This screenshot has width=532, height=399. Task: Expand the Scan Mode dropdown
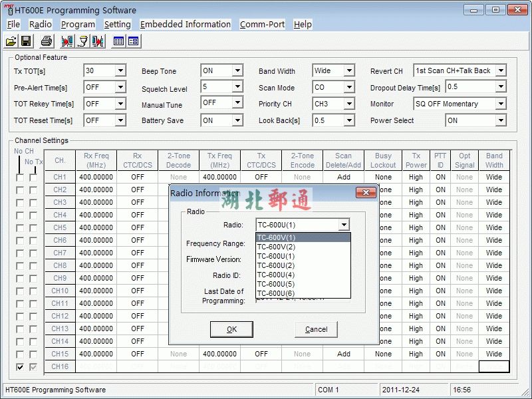[x=349, y=87]
